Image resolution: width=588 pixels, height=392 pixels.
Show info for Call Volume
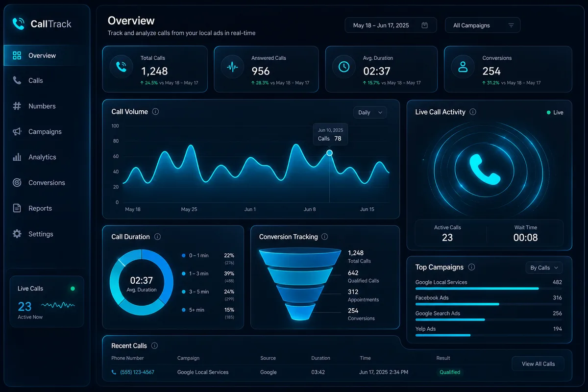click(155, 112)
